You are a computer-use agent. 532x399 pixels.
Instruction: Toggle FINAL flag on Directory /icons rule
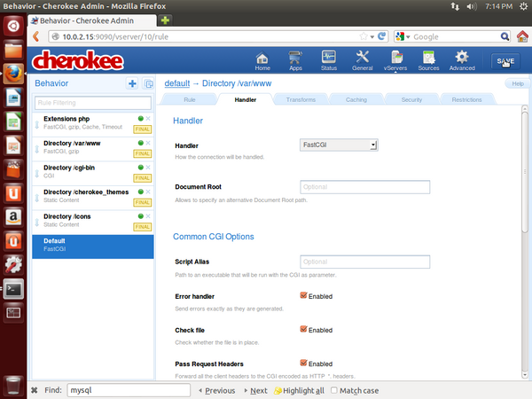(143, 227)
